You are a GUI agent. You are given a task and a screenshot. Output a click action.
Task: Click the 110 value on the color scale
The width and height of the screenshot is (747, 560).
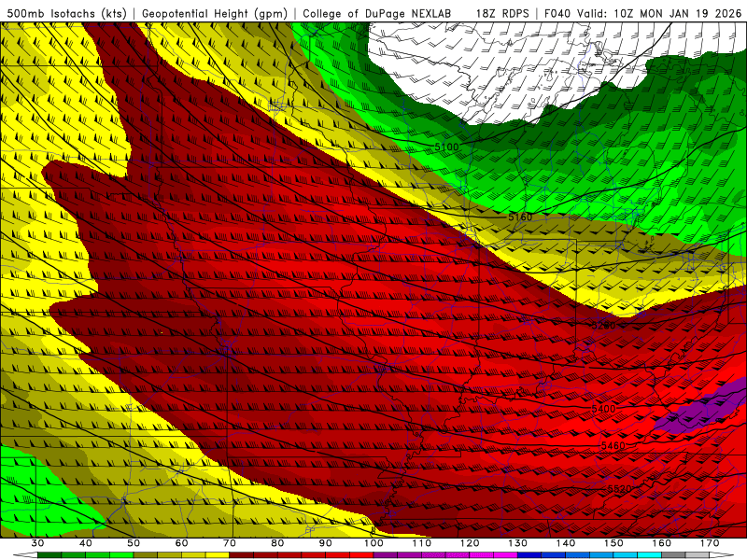pos(422,543)
